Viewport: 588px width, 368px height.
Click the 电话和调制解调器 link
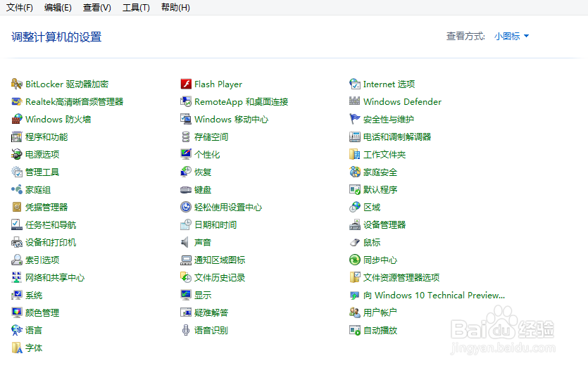point(397,137)
